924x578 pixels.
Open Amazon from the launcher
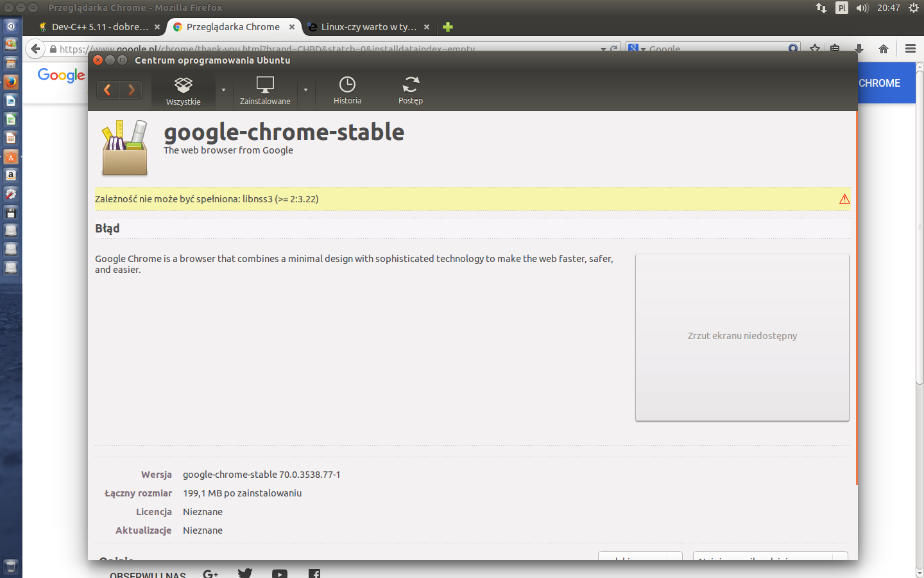coord(11,175)
